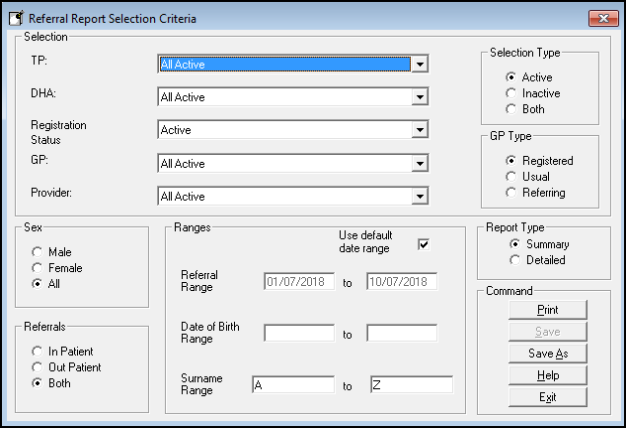Open the DHA dropdown arrow

[x=420, y=97]
